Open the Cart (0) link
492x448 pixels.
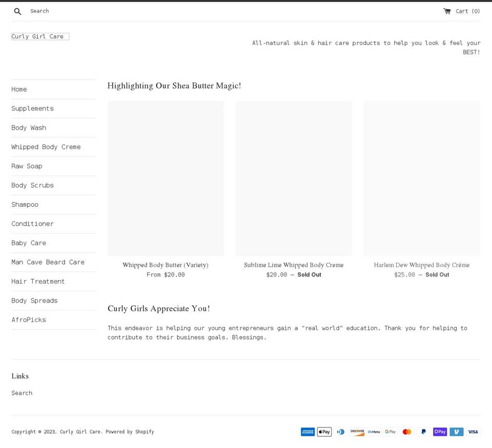pos(462,11)
